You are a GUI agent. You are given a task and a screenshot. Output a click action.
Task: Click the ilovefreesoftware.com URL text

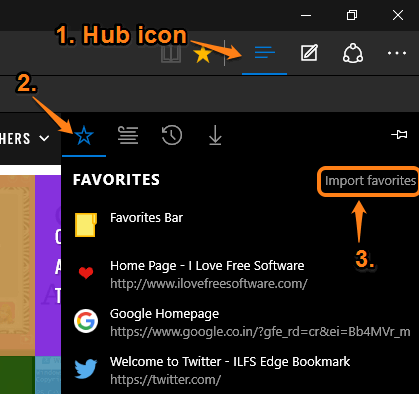[x=209, y=284]
